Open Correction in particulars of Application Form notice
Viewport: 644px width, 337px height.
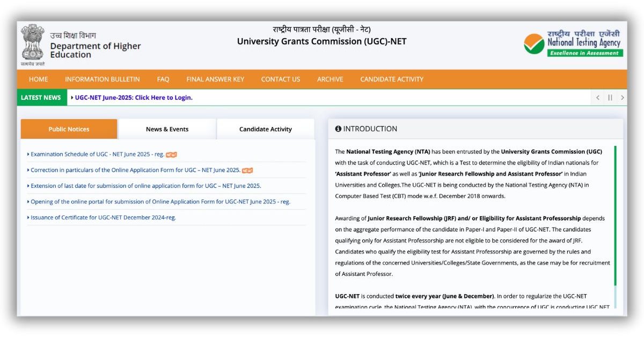pos(135,170)
